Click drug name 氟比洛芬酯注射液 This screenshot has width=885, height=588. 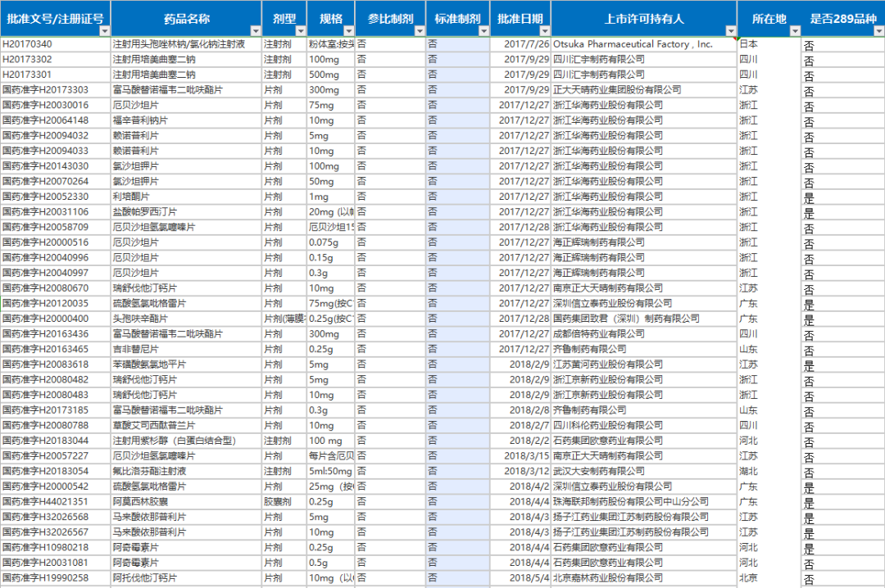[186, 471]
